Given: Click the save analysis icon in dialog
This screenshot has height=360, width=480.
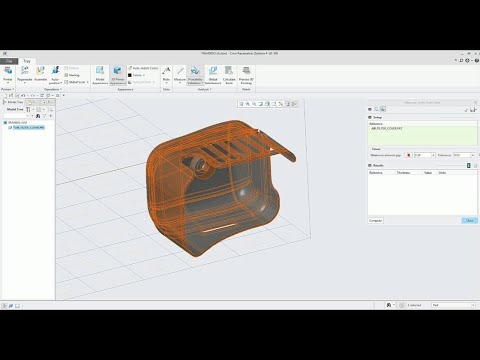Looking at the screenshot, I should 473,109.
